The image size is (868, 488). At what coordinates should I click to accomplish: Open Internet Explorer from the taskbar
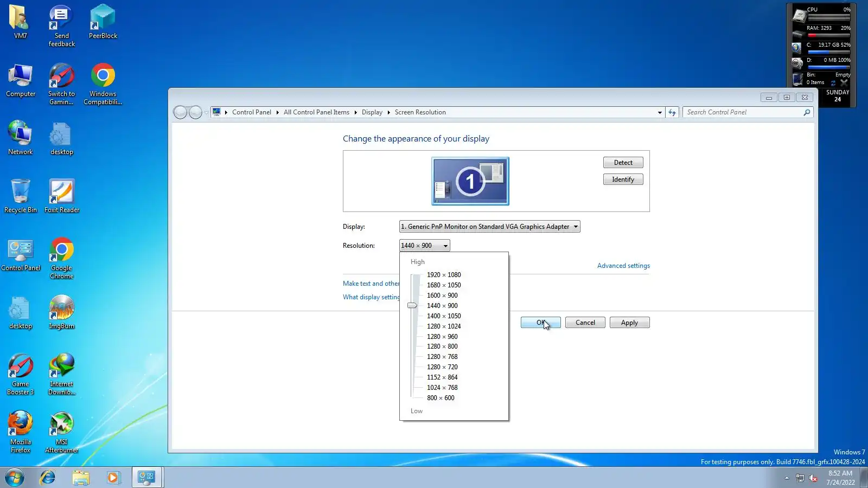(x=48, y=478)
